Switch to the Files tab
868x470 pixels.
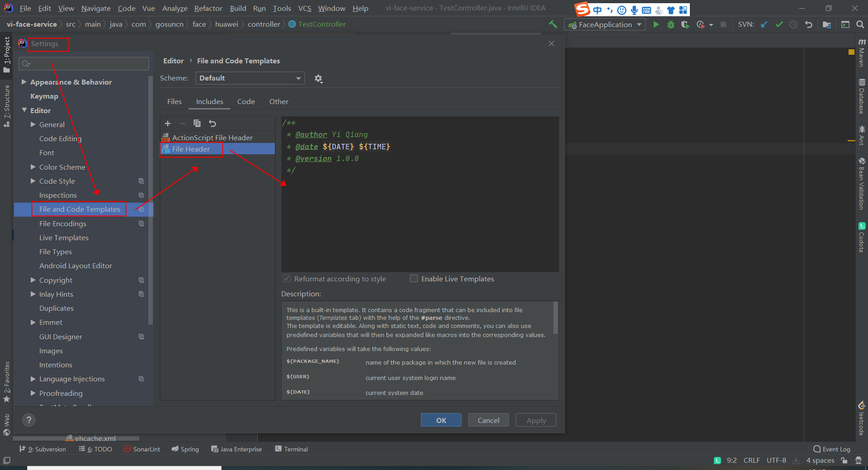tap(174, 102)
